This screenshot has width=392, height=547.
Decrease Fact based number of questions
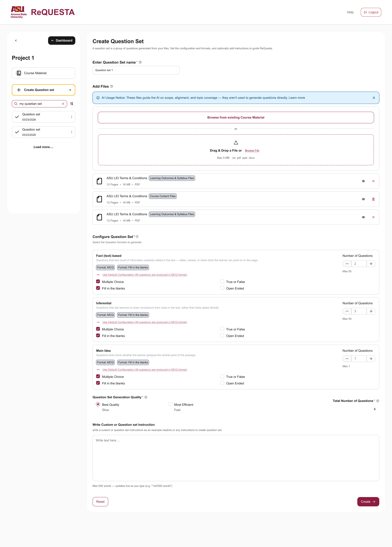pos(347,264)
